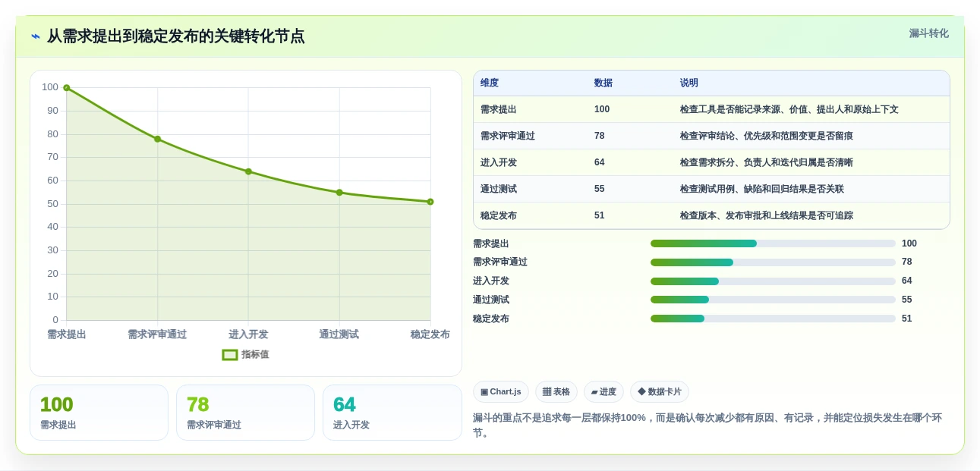Click the 稳定发布 progress bar

pos(773,319)
